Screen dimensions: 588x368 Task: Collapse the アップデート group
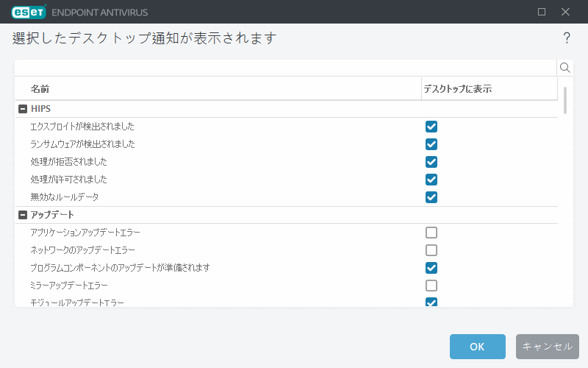coord(23,215)
